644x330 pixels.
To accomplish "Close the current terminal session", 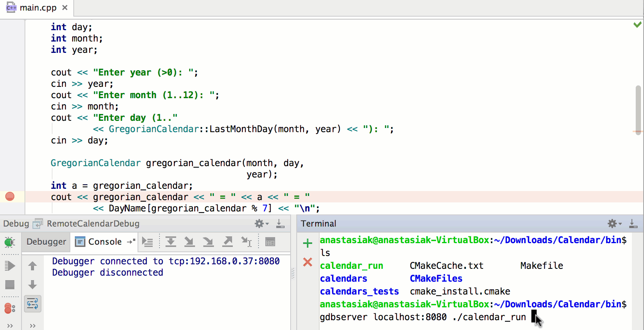I will [x=308, y=262].
